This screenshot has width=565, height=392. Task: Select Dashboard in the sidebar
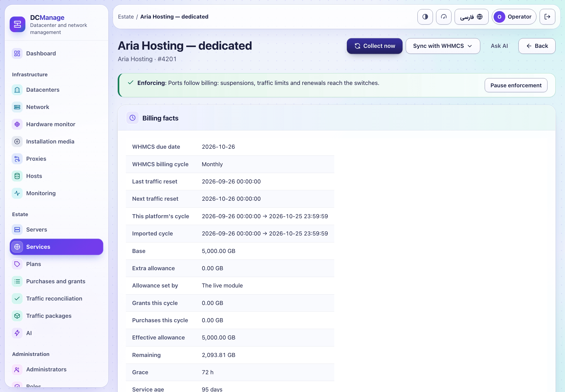coord(56,53)
